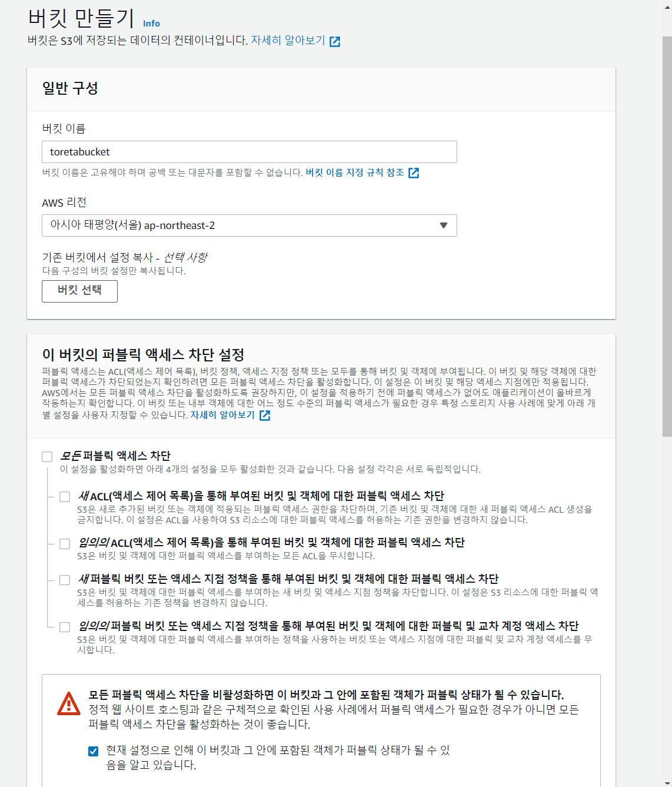The width and height of the screenshot is (672, 787).
Task: Click the AWS 리전 dropdown arrow
Action: (x=444, y=225)
